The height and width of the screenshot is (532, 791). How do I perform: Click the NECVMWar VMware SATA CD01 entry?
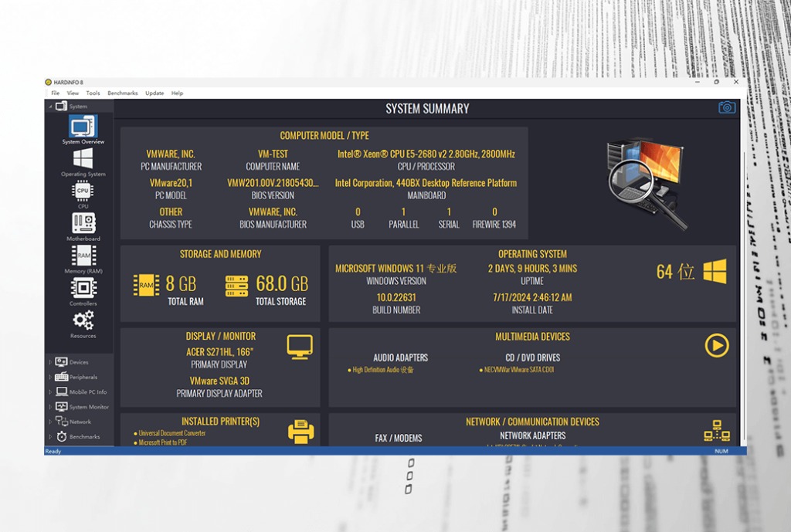coord(518,370)
